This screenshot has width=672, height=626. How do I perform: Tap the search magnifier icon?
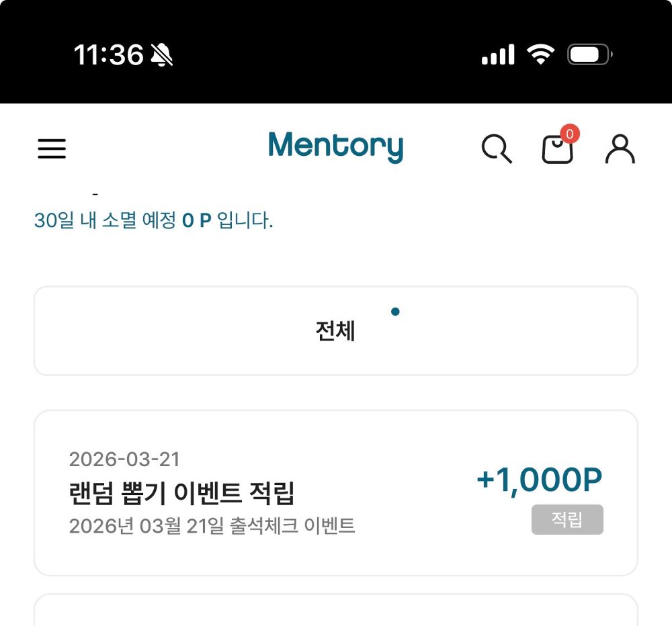(x=497, y=149)
